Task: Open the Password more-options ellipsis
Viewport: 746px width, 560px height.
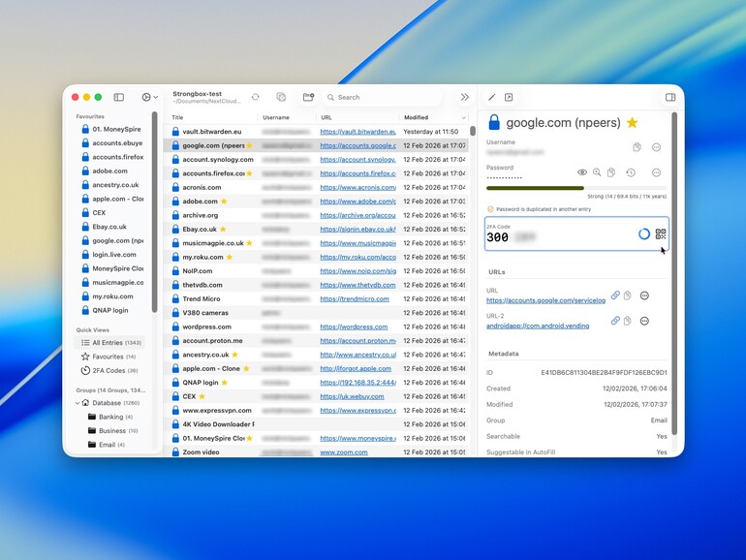Action: [x=656, y=172]
